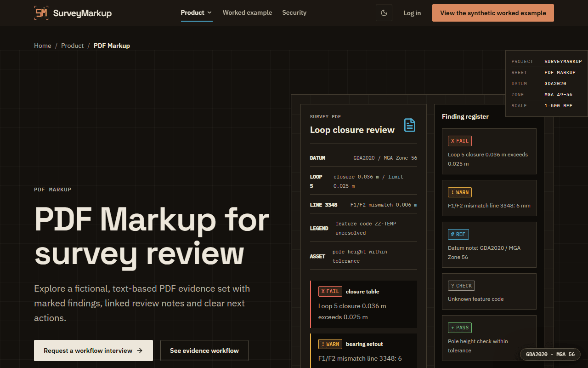Click the X FAIL badge in Finding register

460,141
